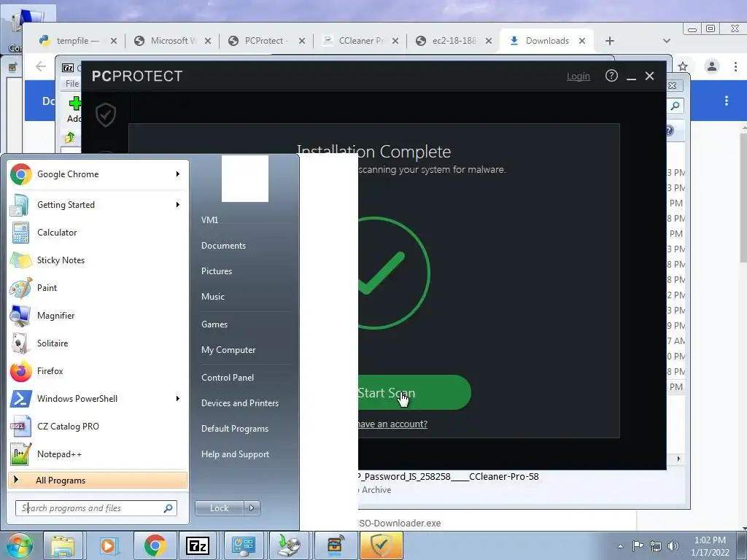
Task: Expand Google Chrome jump list arrow
Action: click(178, 174)
